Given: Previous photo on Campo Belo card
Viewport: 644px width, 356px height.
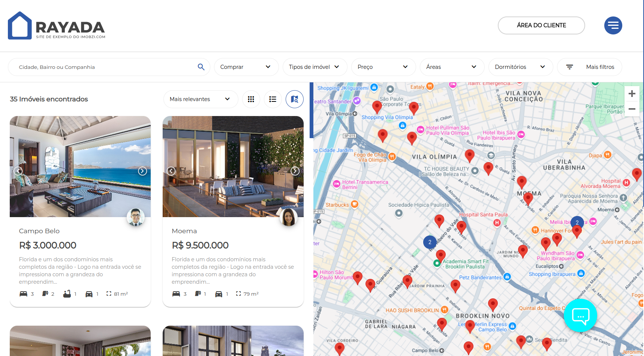Looking at the screenshot, I should pos(18,171).
